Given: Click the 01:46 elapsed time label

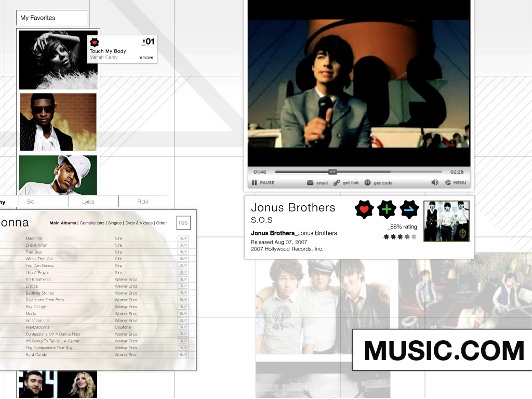Looking at the screenshot, I should (260, 172).
